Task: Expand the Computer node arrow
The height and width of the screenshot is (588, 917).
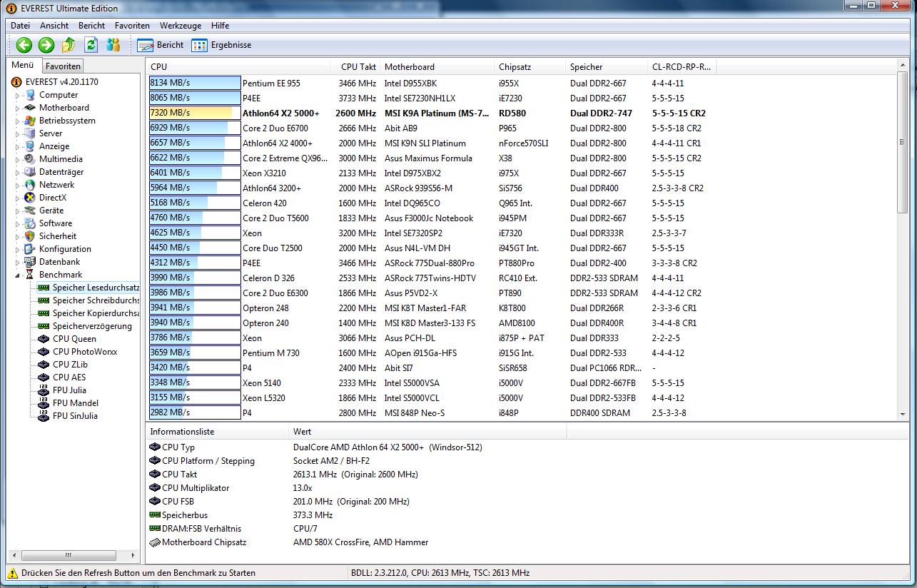Action: click(19, 96)
